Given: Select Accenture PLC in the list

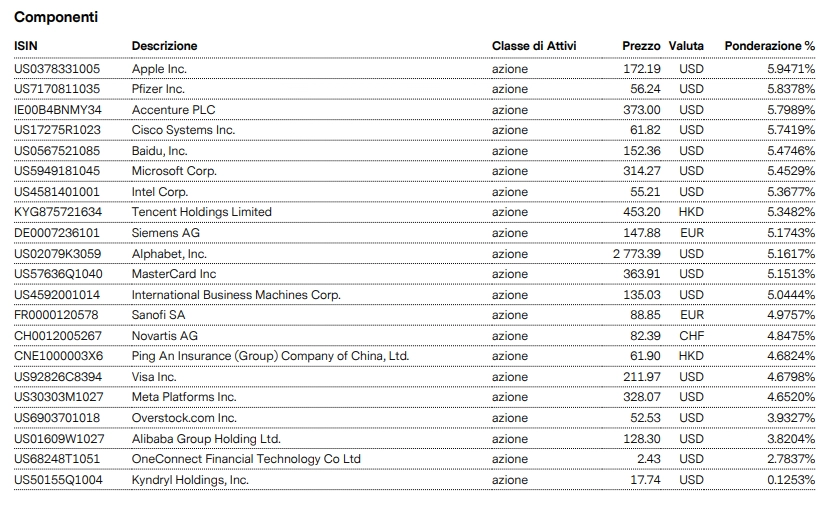Looking at the screenshot, I should (x=173, y=110).
